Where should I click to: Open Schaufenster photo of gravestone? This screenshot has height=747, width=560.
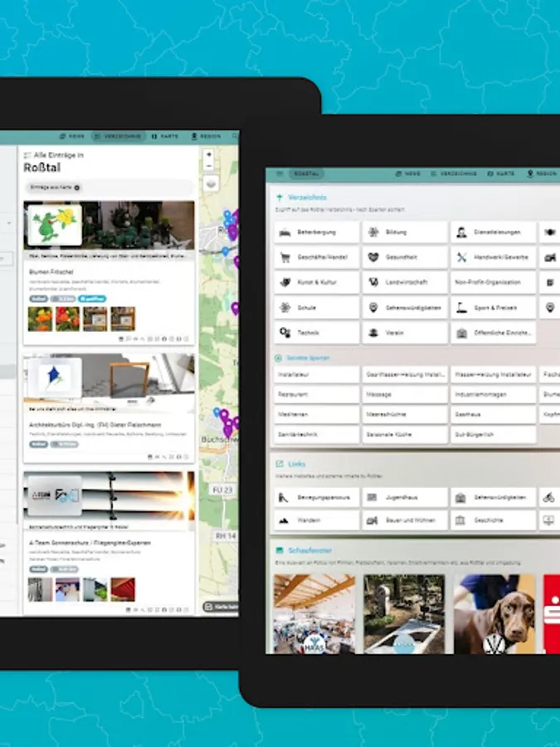(404, 613)
